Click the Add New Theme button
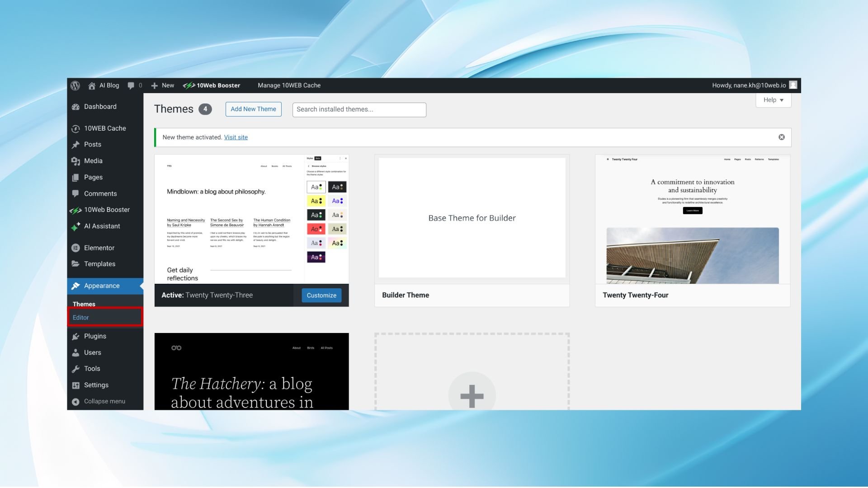 point(253,109)
